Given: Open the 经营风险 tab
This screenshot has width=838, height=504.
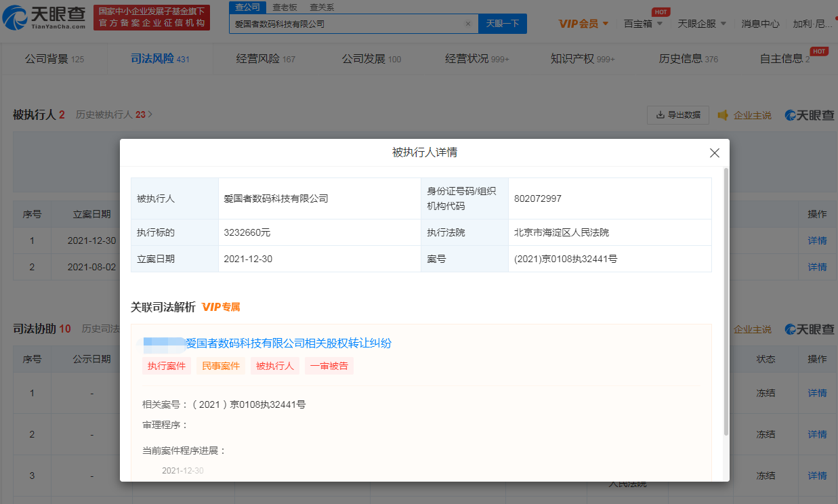Looking at the screenshot, I should [x=266, y=59].
